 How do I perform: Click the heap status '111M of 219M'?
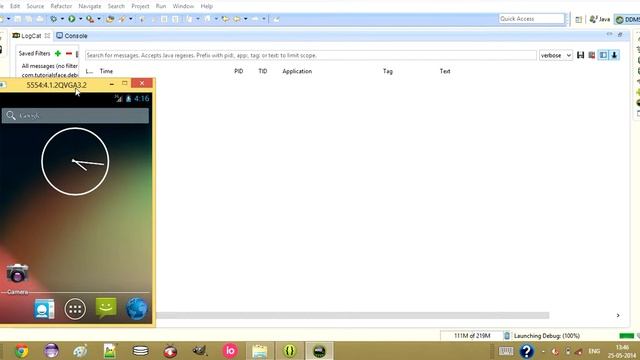coord(472,336)
